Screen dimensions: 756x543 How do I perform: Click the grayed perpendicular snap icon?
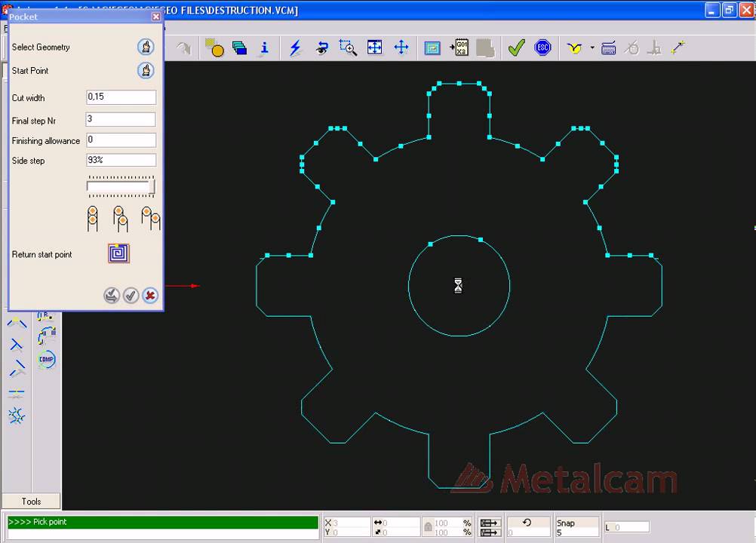[654, 48]
